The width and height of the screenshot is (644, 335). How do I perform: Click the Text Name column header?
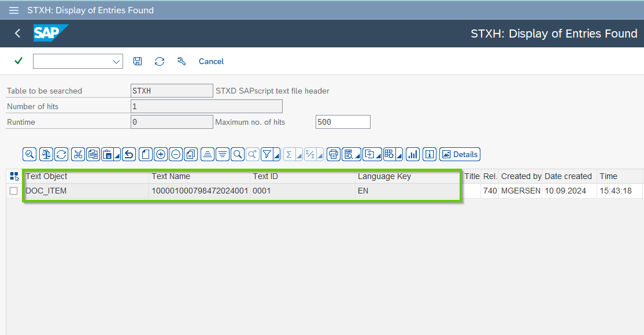(171, 176)
